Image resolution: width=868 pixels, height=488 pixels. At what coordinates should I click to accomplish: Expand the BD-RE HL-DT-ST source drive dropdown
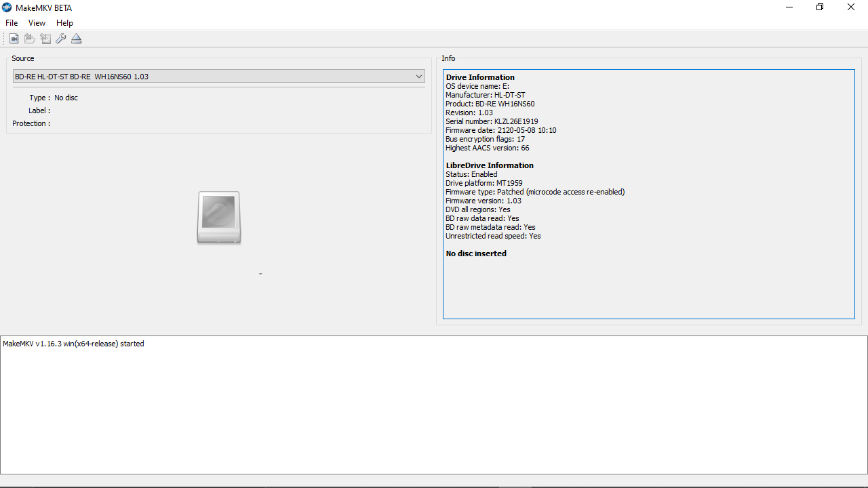pyautogui.click(x=219, y=77)
